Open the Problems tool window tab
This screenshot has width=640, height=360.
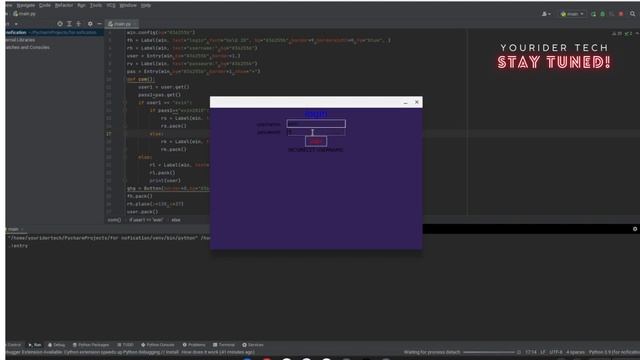click(194, 345)
